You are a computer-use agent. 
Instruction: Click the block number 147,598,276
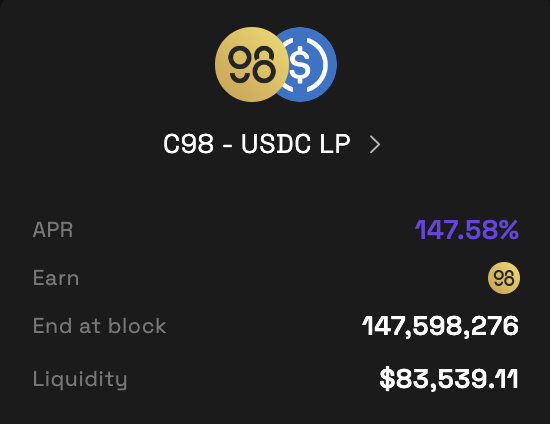point(440,326)
